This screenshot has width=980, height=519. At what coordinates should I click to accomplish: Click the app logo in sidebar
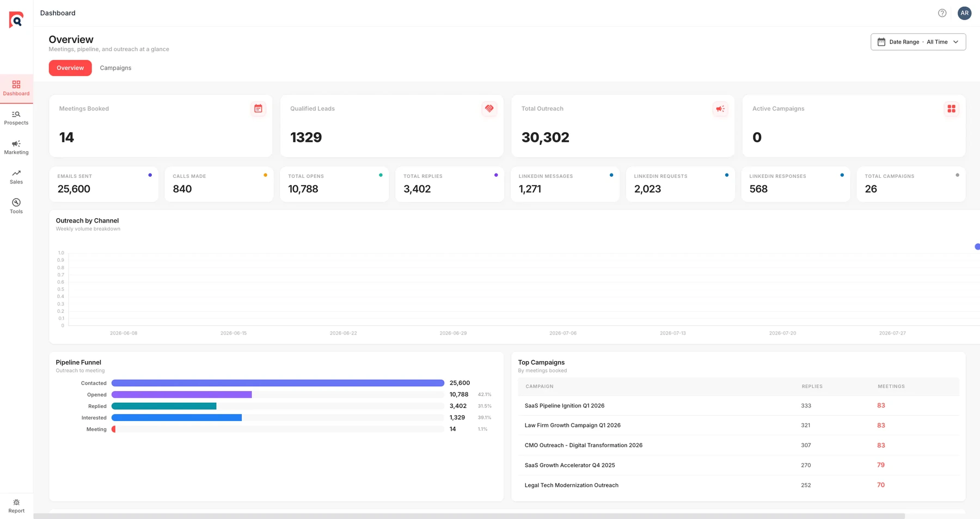coord(16,20)
